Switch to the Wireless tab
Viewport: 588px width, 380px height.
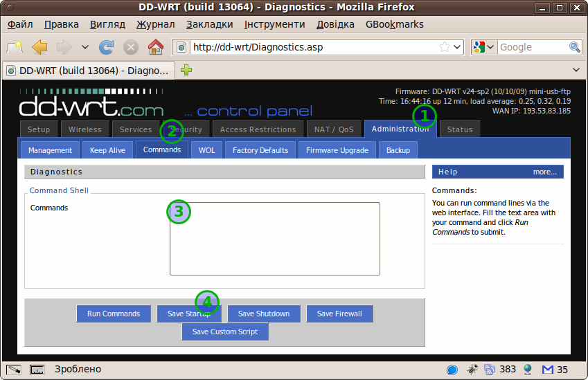[84, 129]
